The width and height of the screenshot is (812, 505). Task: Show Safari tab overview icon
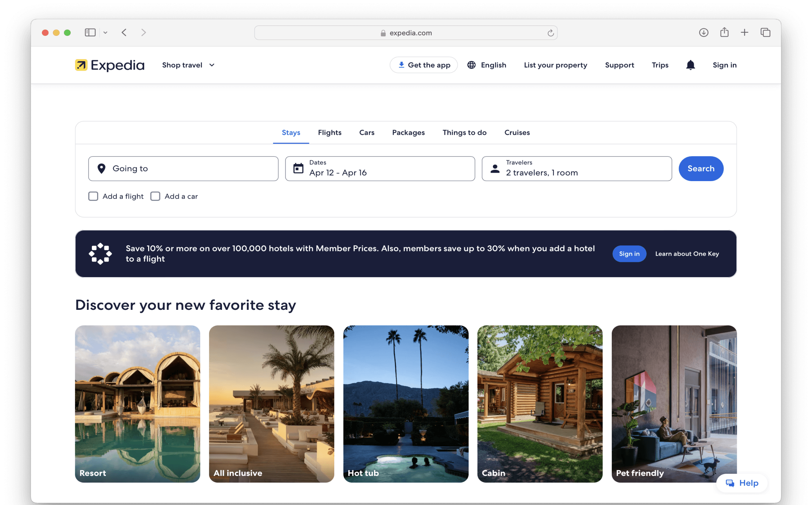(765, 33)
